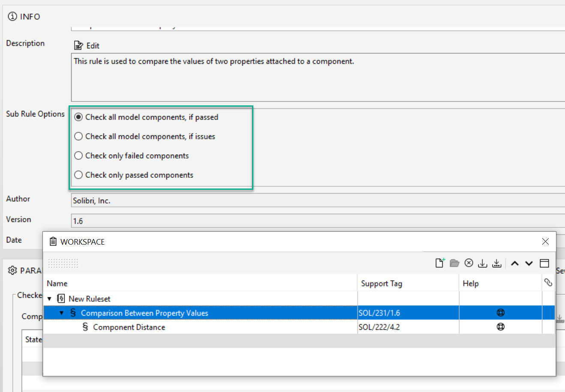The image size is (565, 392).
Task: Click the window layout icon in Workspace toolbar
Action: click(x=544, y=263)
